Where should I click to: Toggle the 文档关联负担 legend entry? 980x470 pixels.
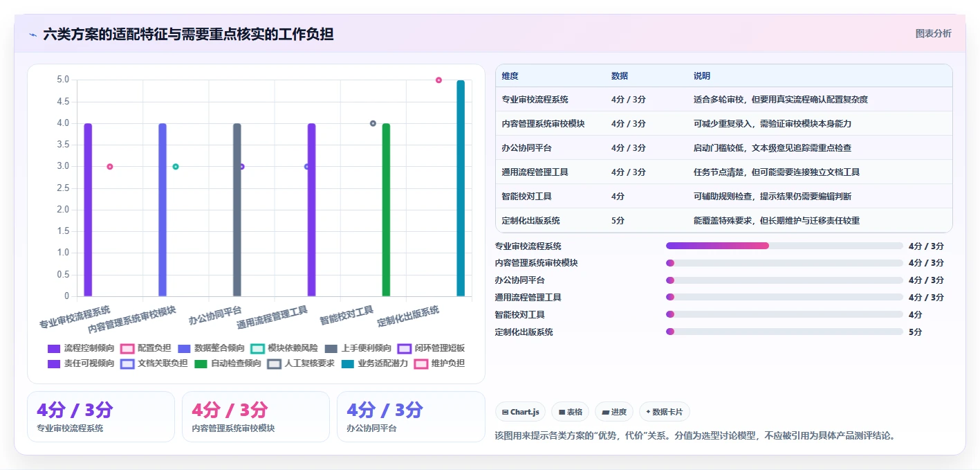tap(154, 363)
